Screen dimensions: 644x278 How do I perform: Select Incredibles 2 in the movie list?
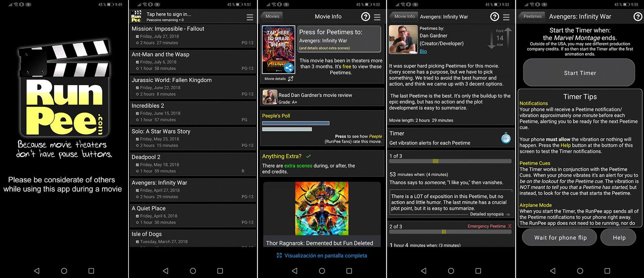(x=193, y=113)
